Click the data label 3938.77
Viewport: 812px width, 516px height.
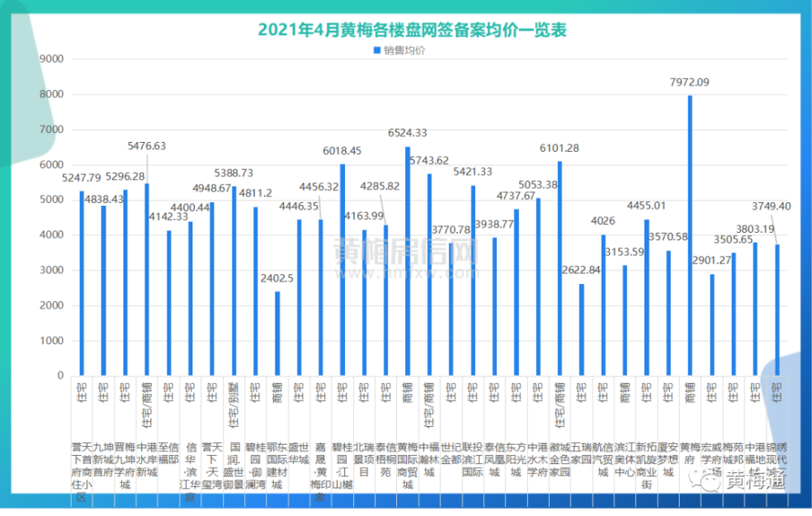pyautogui.click(x=495, y=224)
